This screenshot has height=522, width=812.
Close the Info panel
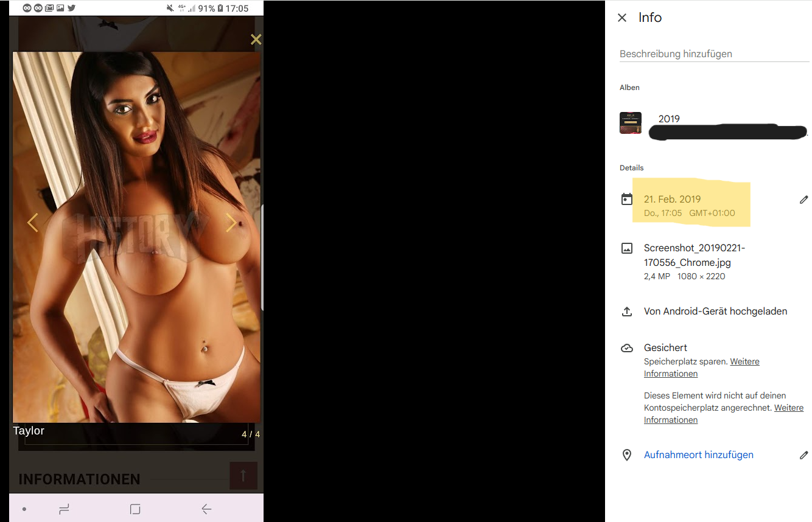621,18
